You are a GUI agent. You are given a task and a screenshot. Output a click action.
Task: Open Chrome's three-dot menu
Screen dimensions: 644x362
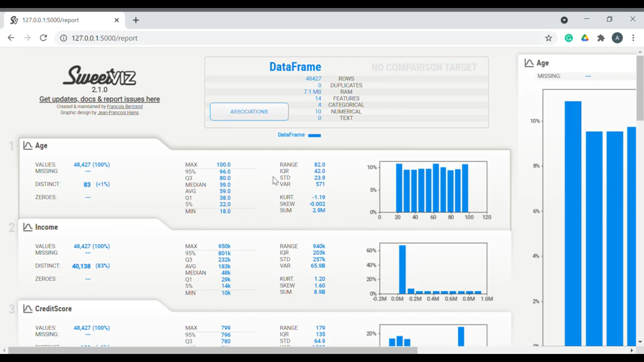pos(633,38)
